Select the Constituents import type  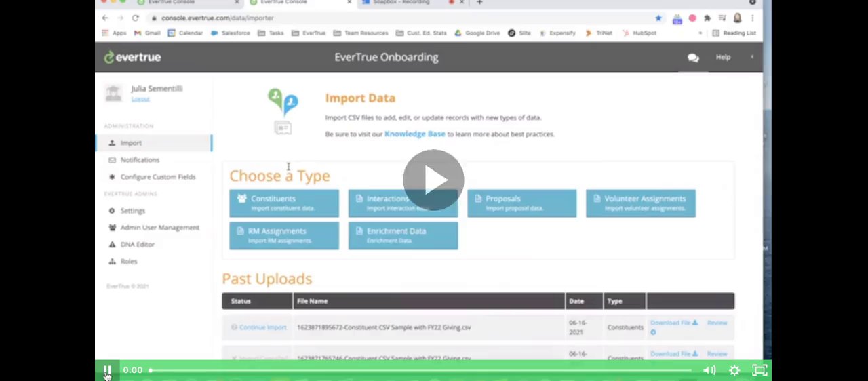(x=284, y=203)
